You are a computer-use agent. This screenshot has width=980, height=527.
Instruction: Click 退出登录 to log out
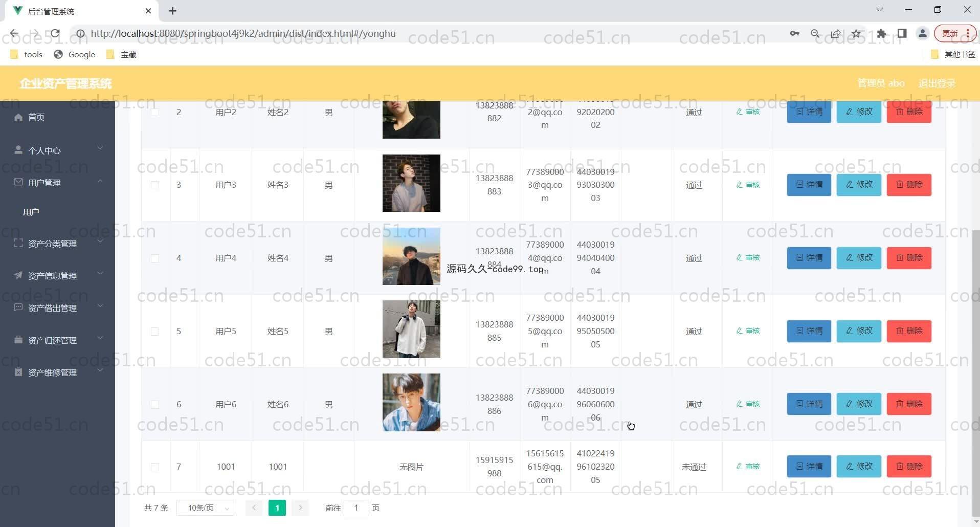pyautogui.click(x=937, y=83)
